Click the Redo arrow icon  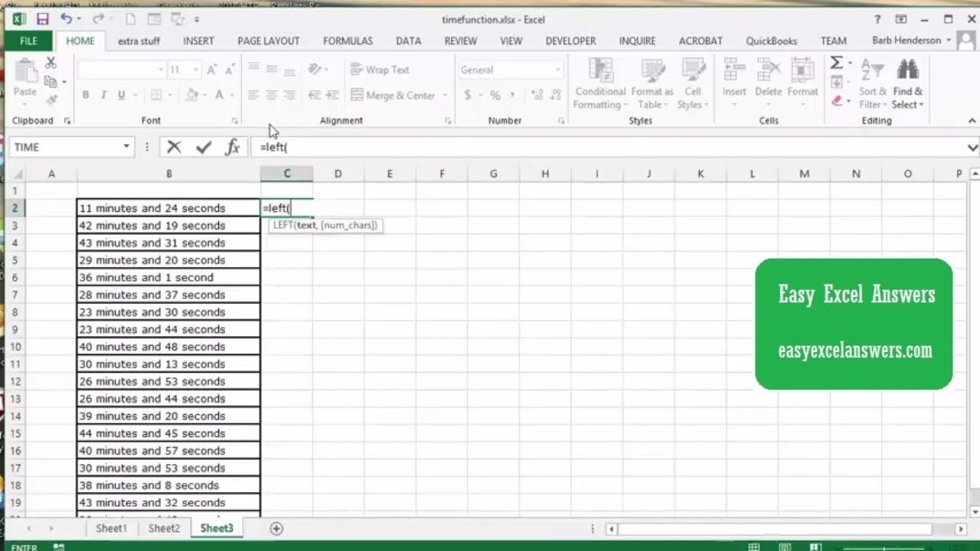(97, 19)
